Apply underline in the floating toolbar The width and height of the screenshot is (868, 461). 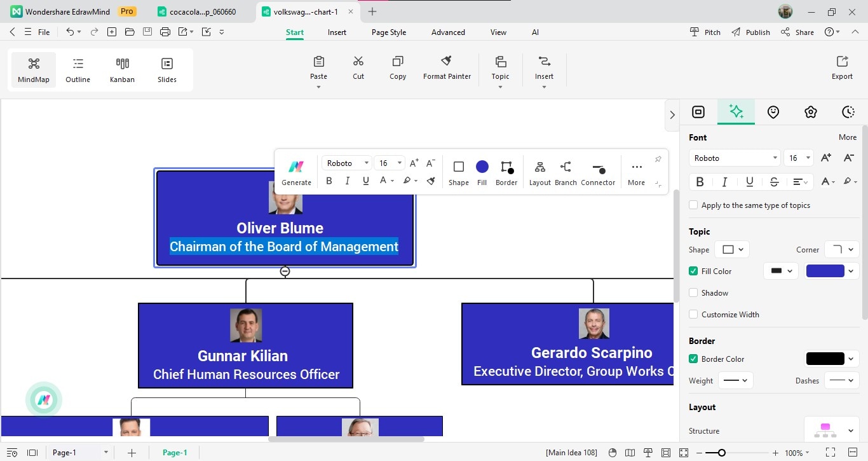click(365, 181)
